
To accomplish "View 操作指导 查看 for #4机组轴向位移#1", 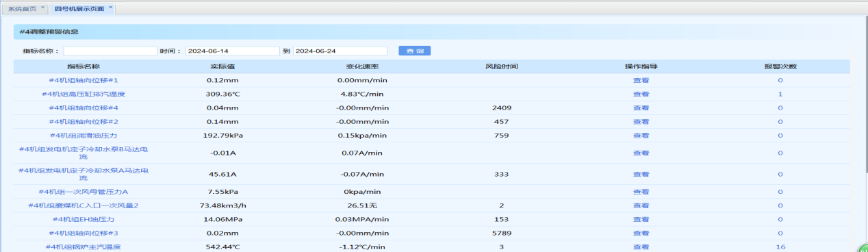I will (641, 80).
